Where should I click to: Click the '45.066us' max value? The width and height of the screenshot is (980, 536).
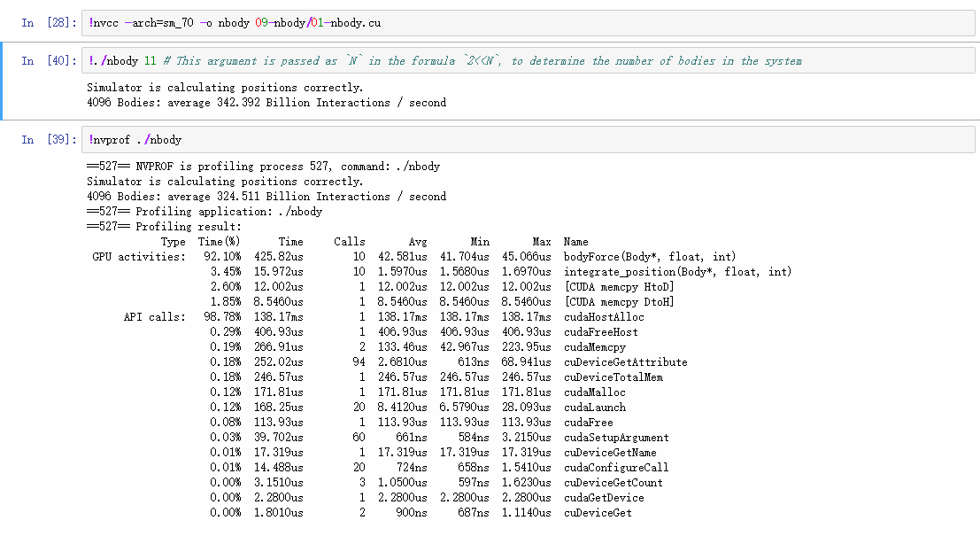pyautogui.click(x=526, y=257)
